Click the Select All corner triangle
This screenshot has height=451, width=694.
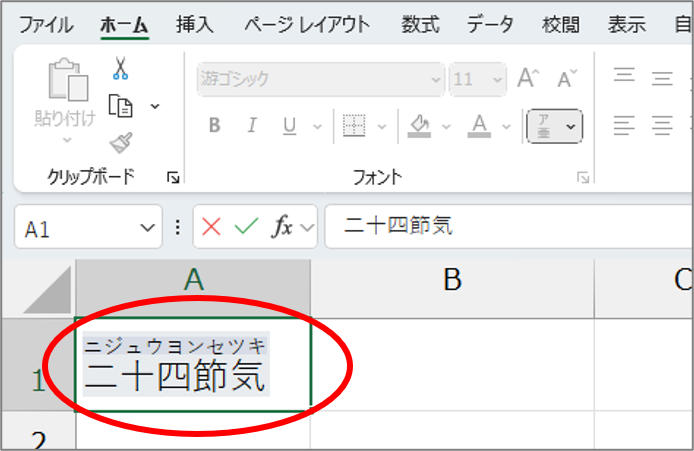(49, 290)
